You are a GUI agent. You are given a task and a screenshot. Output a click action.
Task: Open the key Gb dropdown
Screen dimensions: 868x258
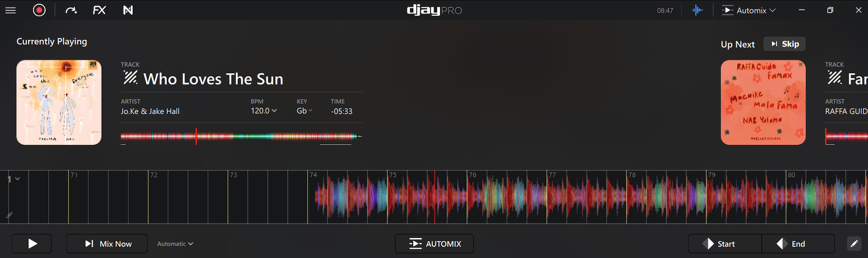point(304,111)
